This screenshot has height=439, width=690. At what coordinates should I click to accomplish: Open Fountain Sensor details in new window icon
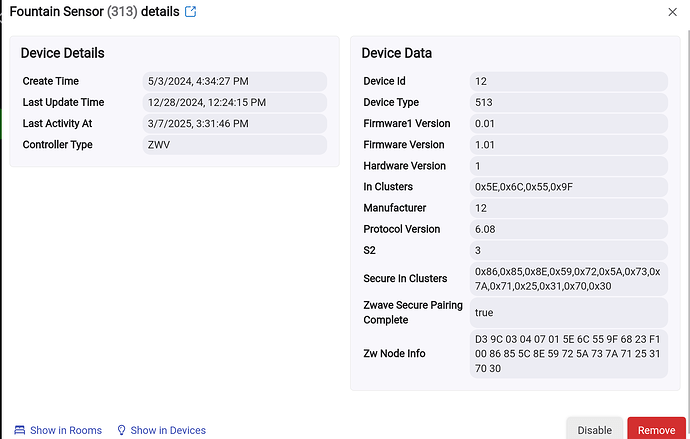click(x=191, y=12)
